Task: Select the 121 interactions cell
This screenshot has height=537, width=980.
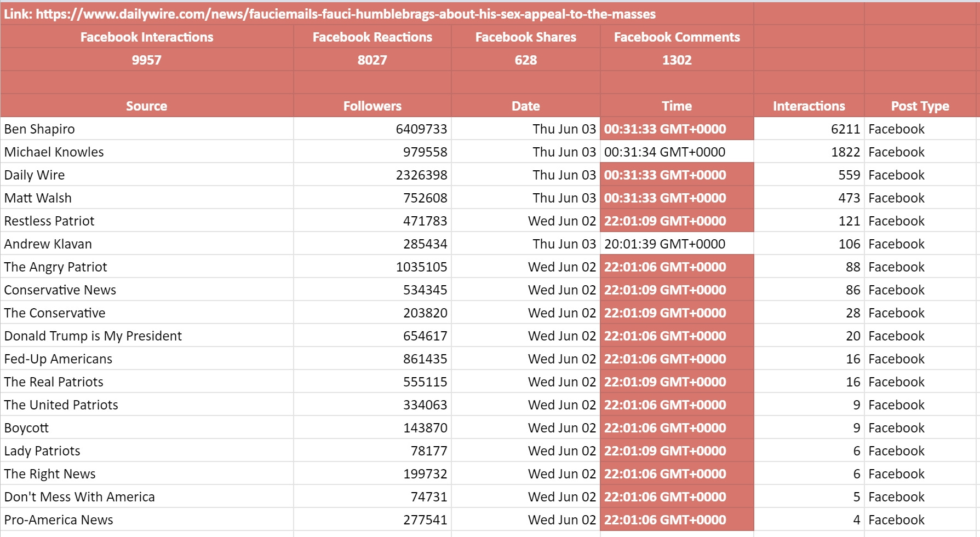Action: tap(809, 221)
